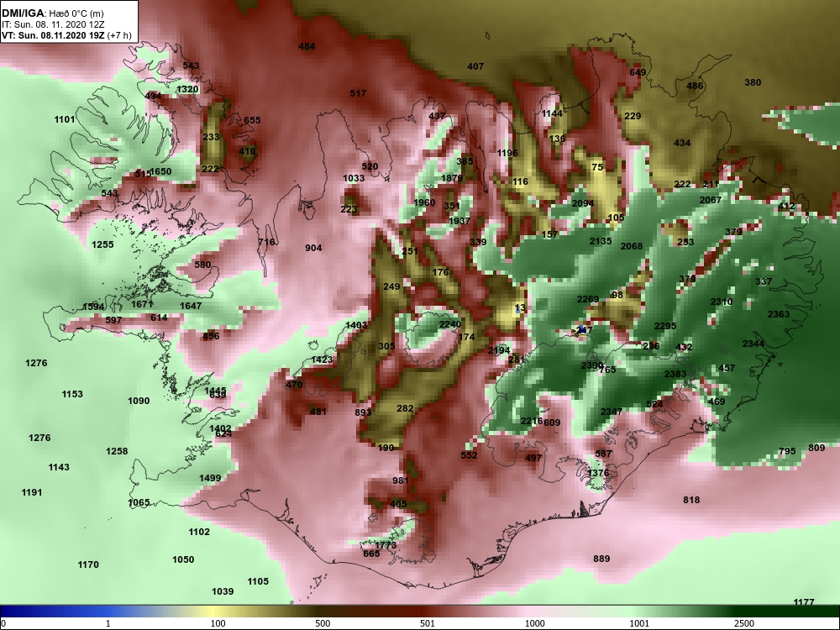Click the map value '552'
The height and width of the screenshot is (630, 840).
click(x=469, y=456)
